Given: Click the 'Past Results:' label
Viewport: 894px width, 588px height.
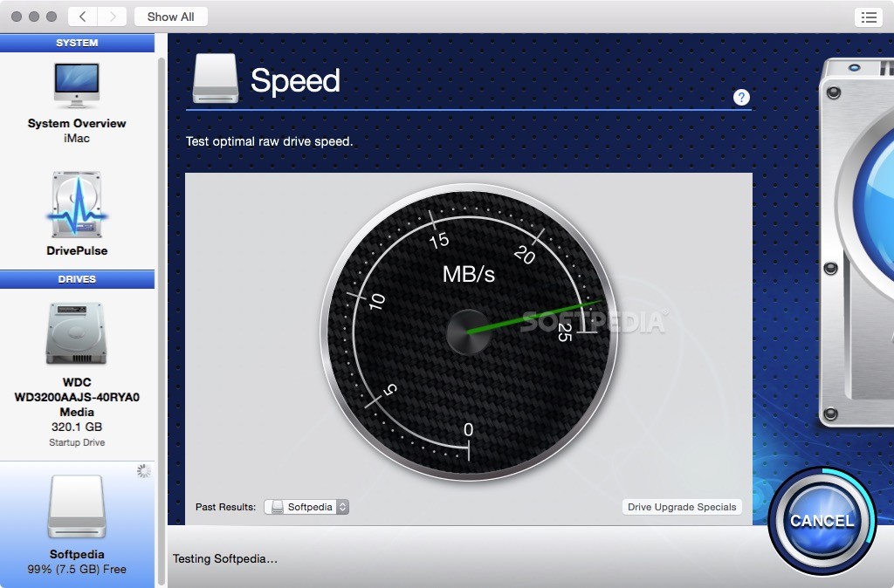Looking at the screenshot, I should 226,507.
